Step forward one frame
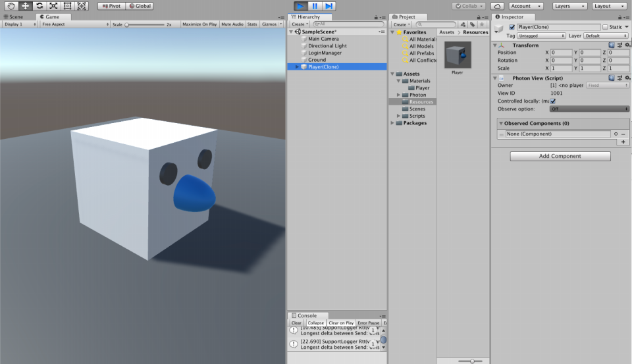The height and width of the screenshot is (364, 632). 329,6
